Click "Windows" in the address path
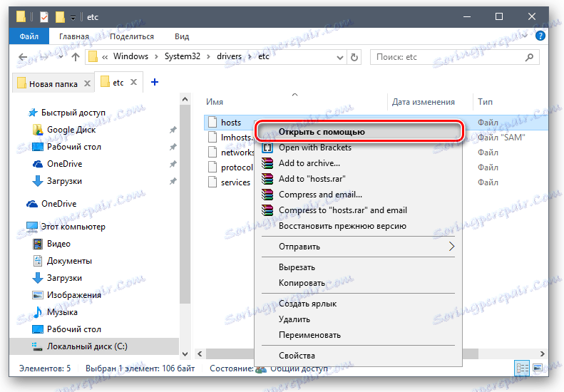 tap(130, 56)
